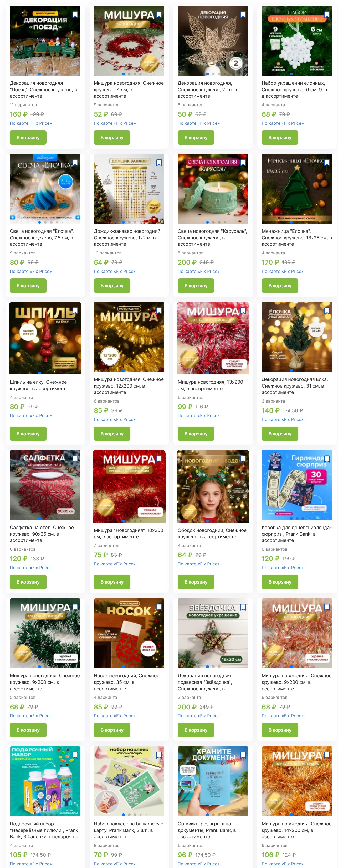Viewport: 338px width, 868px height.
Task: Add Менажница "Ёлочка" to favorites
Action: pos(327,162)
